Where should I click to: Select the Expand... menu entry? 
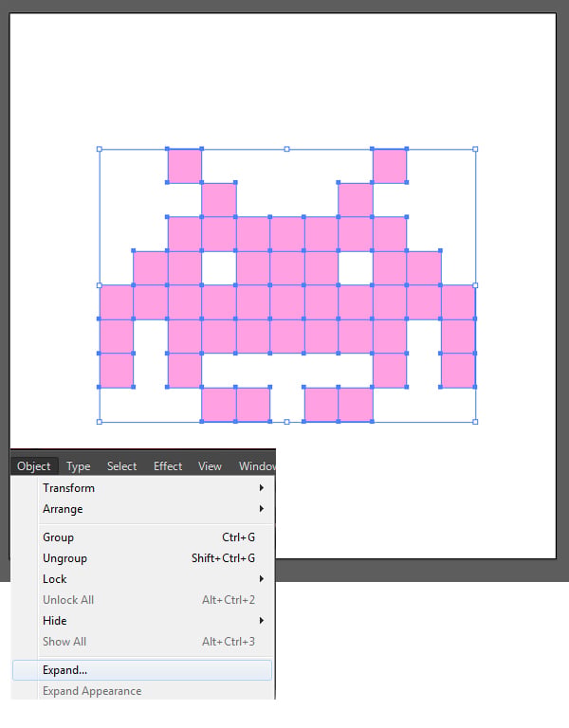click(x=142, y=670)
